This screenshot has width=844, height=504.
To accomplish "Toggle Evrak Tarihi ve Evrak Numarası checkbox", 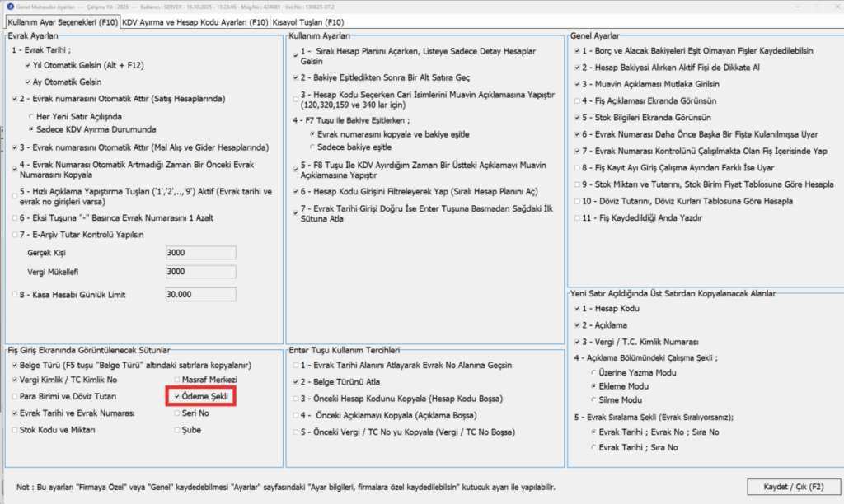I will click(x=15, y=413).
